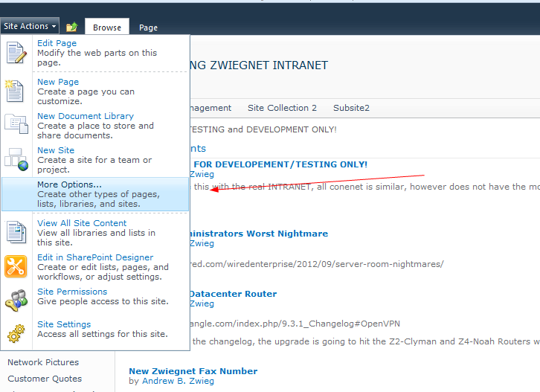
Task: Switch to the Page ribbon tab
Action: click(x=149, y=28)
